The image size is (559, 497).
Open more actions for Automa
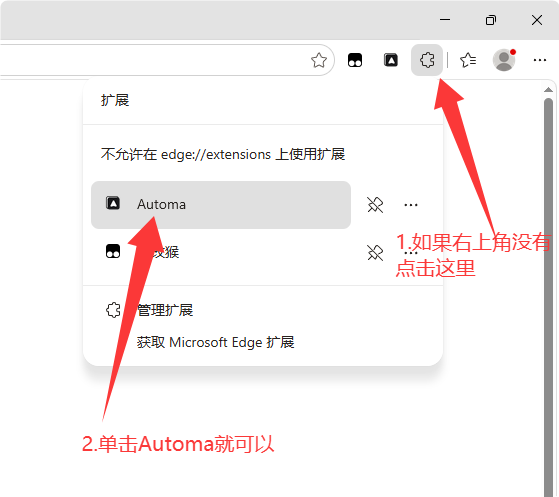pos(411,205)
